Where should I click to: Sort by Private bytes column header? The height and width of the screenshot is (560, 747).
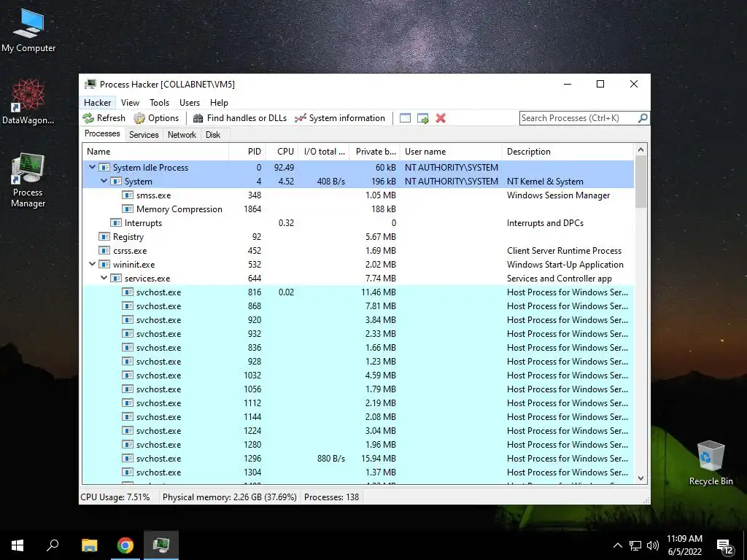[x=375, y=152]
